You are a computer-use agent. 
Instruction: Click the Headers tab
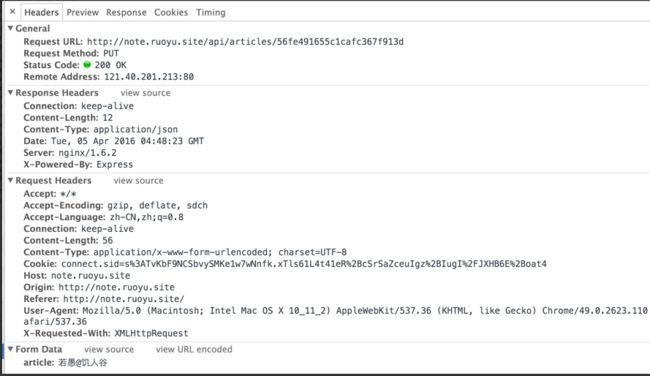[41, 12]
